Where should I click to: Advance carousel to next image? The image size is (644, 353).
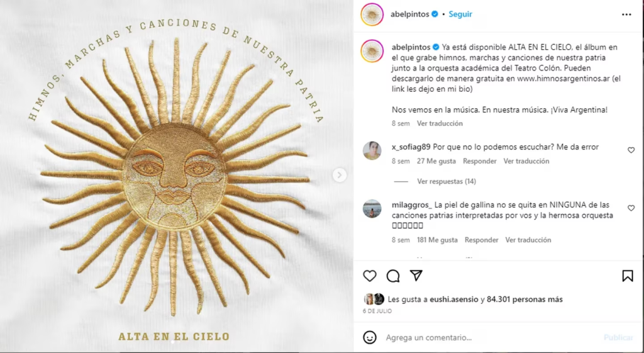click(x=339, y=175)
